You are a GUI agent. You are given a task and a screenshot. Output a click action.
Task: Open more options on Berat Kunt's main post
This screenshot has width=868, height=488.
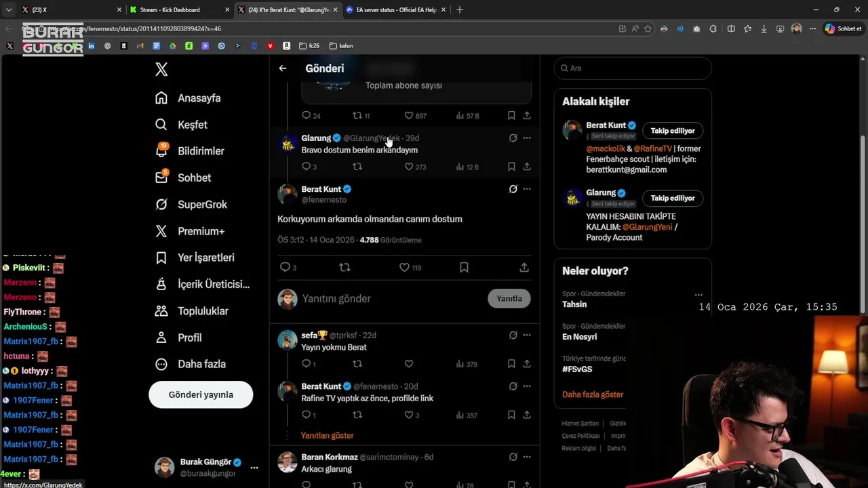(x=527, y=189)
